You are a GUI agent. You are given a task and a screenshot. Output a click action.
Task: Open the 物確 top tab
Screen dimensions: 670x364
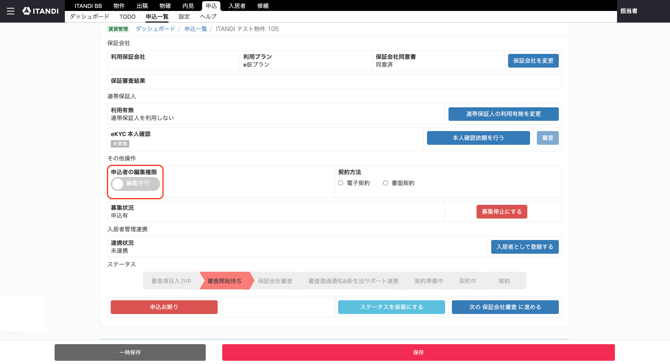coord(165,6)
